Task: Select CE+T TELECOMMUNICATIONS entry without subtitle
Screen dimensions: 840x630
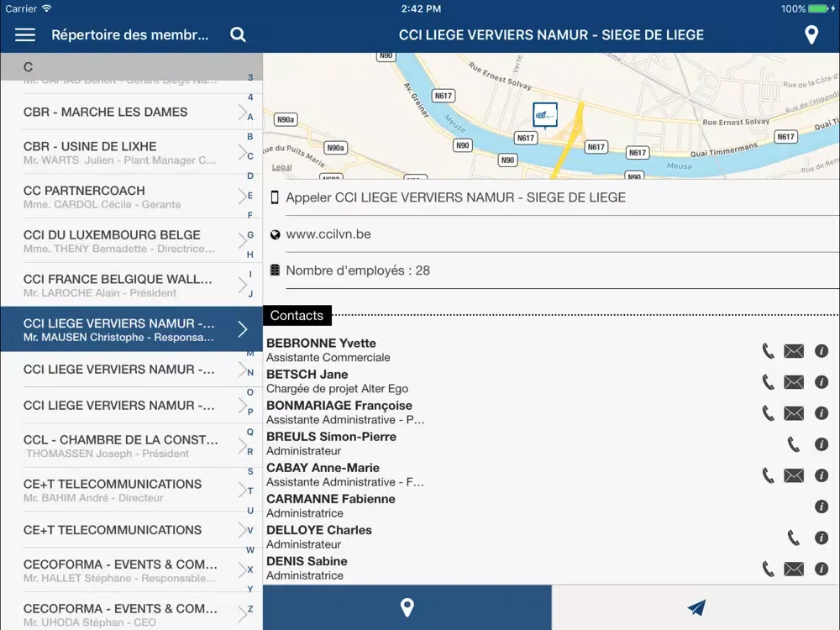Action: 132,530
